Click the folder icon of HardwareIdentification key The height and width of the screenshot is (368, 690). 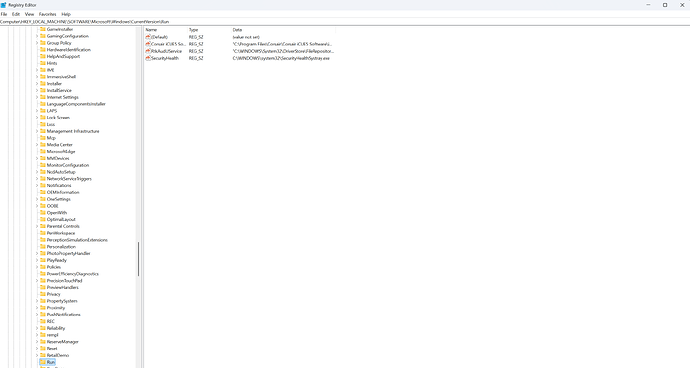43,50
